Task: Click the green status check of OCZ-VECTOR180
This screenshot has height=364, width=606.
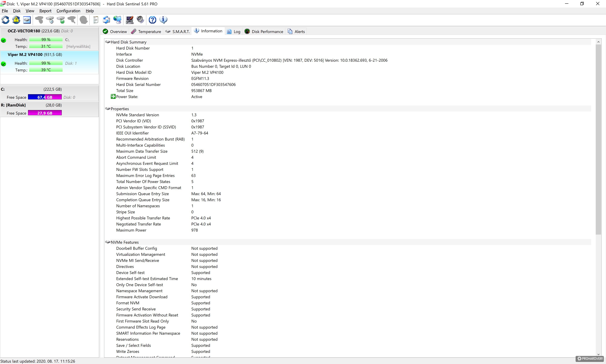Action: [4, 40]
